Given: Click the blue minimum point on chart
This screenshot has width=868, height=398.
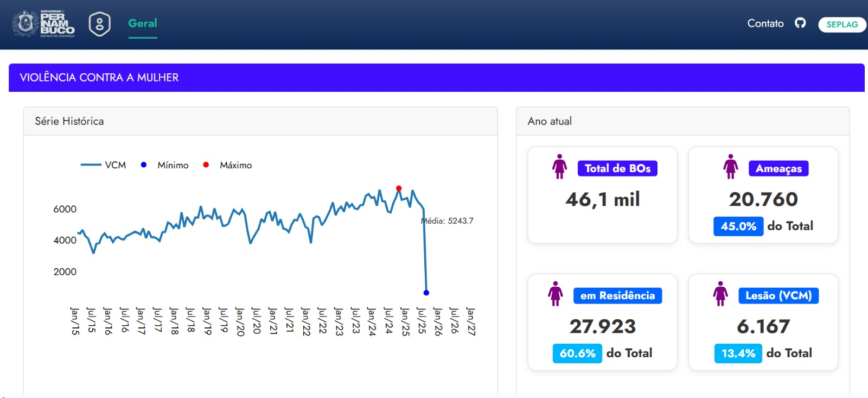Looking at the screenshot, I should pos(426,293).
